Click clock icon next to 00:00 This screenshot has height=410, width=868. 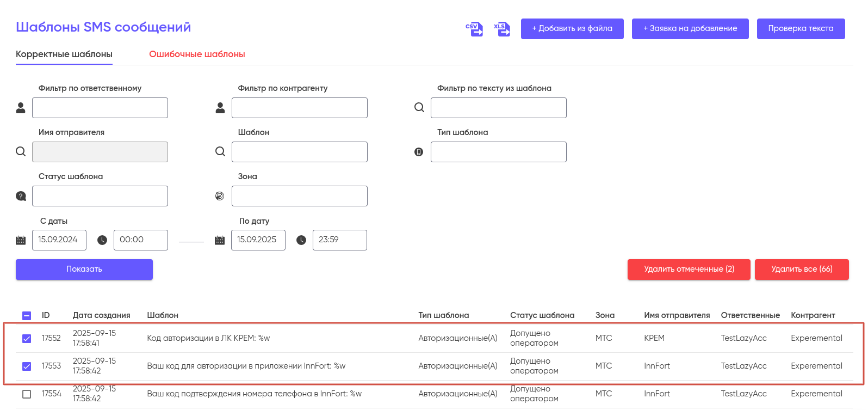click(102, 240)
